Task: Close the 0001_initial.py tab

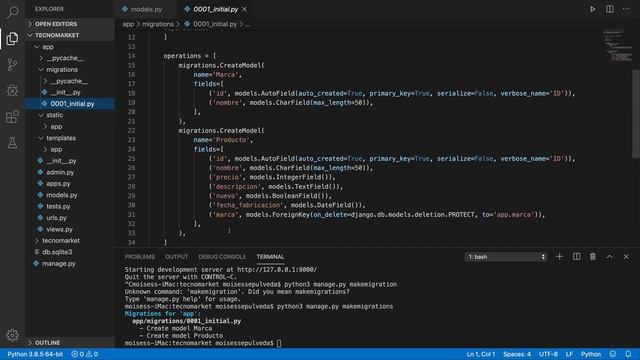Action: tap(244, 9)
